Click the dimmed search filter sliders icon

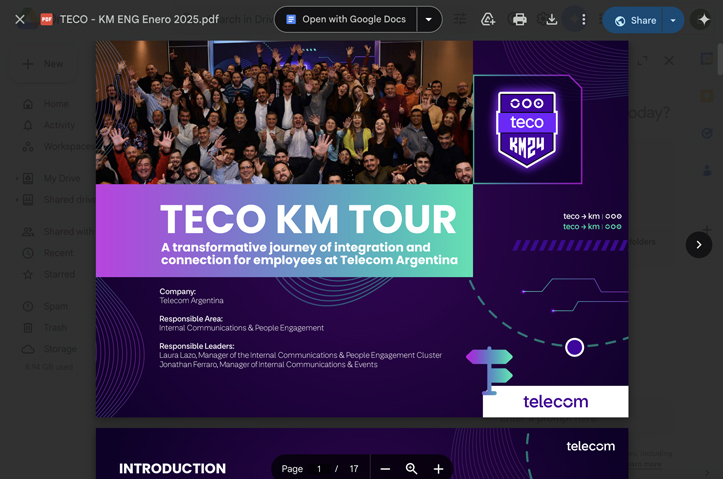pos(460,19)
